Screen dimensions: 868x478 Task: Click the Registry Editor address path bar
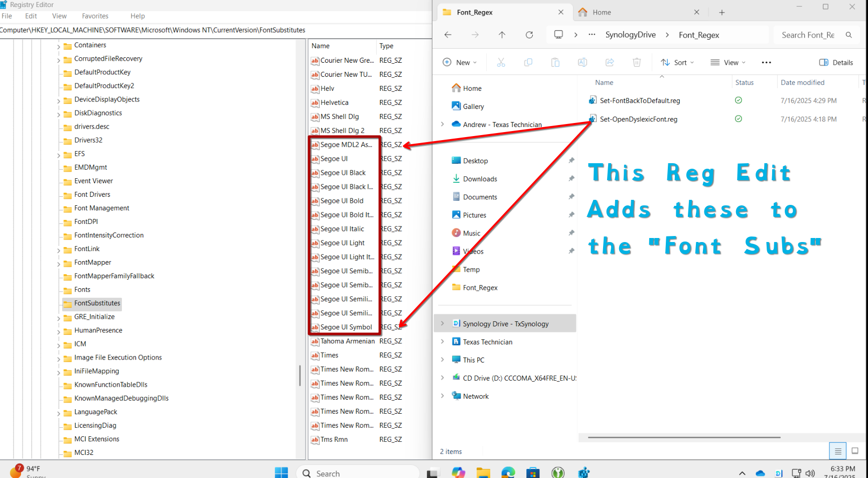click(216, 30)
